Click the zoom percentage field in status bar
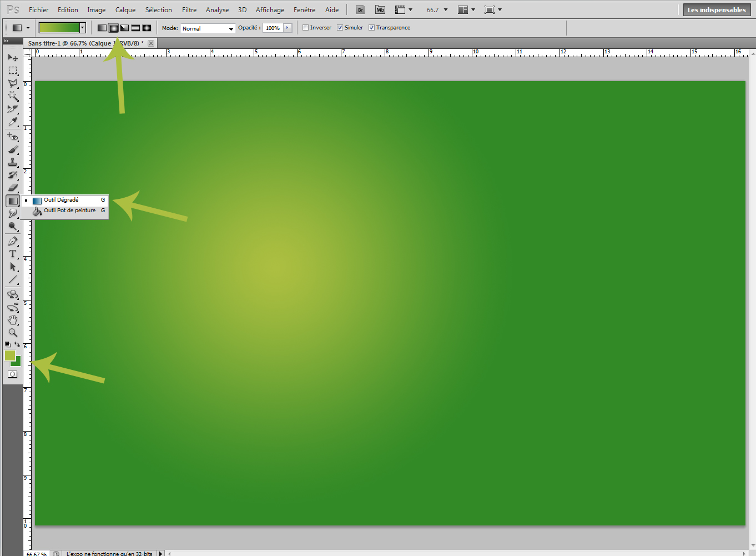This screenshot has height=556, width=756. tap(37, 553)
